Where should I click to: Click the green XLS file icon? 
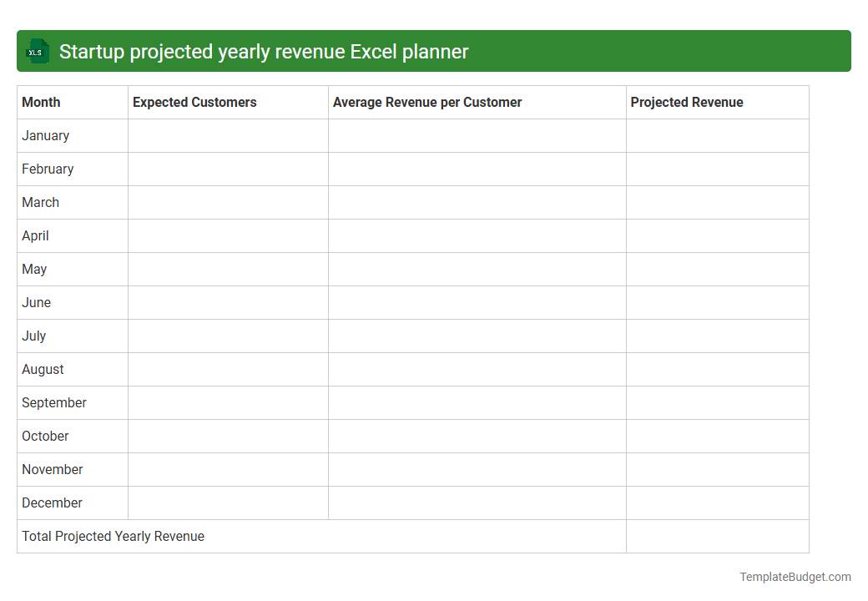(x=37, y=51)
